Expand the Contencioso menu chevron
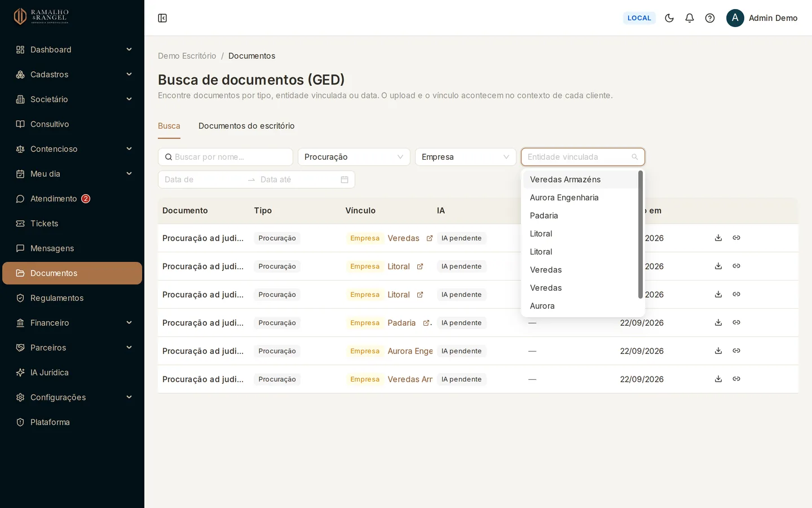812x508 pixels. tap(129, 149)
